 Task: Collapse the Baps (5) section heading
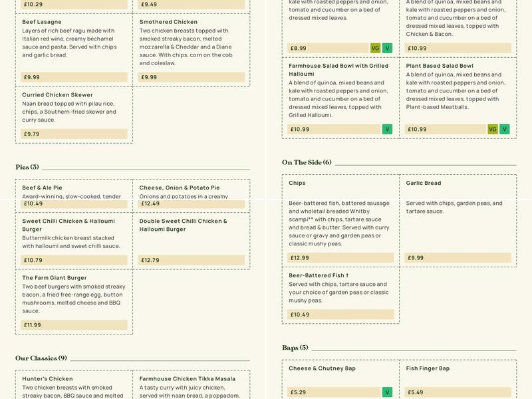295,347
